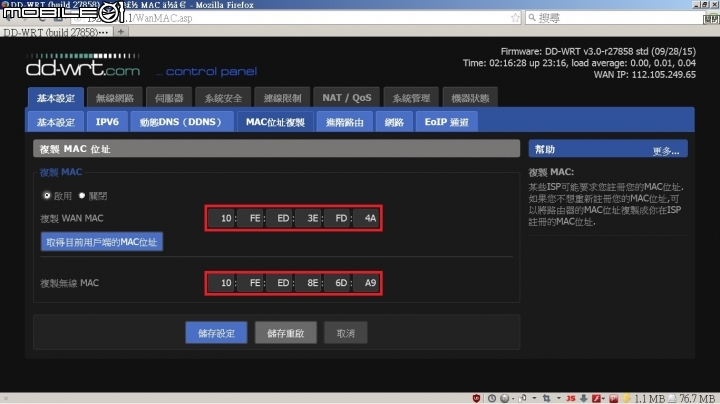Open dropdown arrow next to Flash icon
The image size is (720, 404).
[x=604, y=398]
